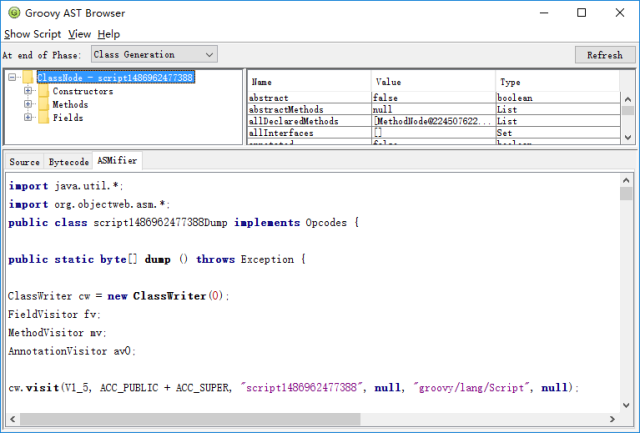The width and height of the screenshot is (640, 433).
Task: Select the allDeclaredMethods property cell
Action: pos(309,121)
